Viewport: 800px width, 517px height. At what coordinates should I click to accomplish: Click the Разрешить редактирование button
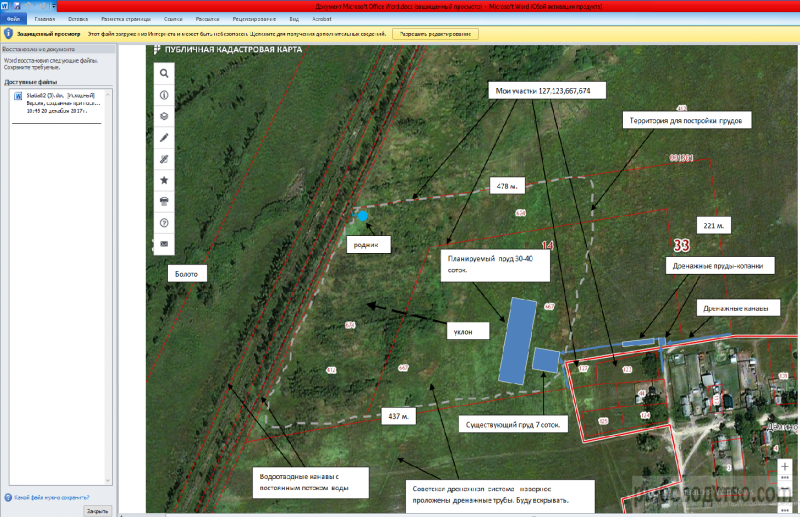tap(436, 33)
